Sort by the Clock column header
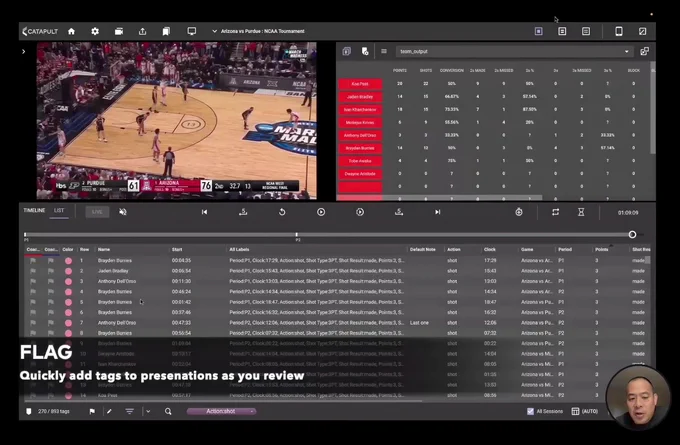Screen dimensions: 680x445 490,249
